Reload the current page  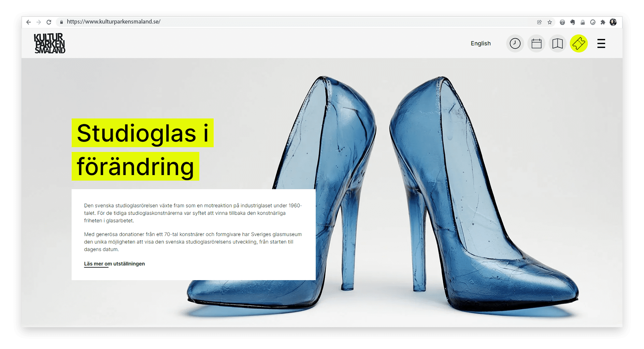[49, 22]
